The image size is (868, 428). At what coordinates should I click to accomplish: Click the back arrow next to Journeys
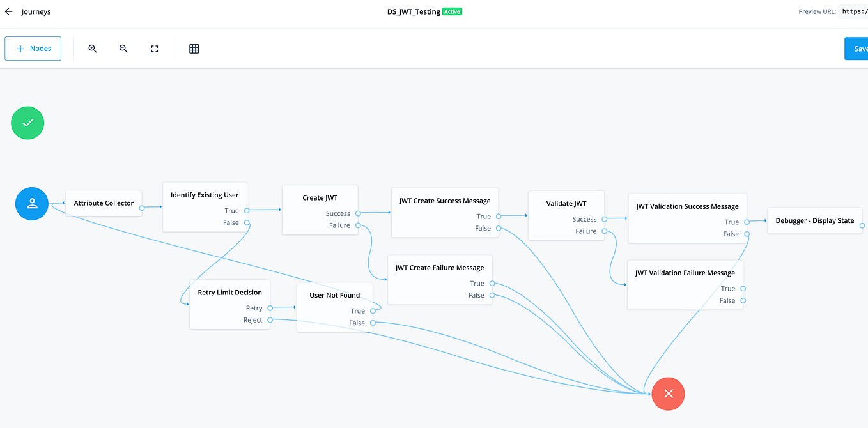click(x=8, y=11)
